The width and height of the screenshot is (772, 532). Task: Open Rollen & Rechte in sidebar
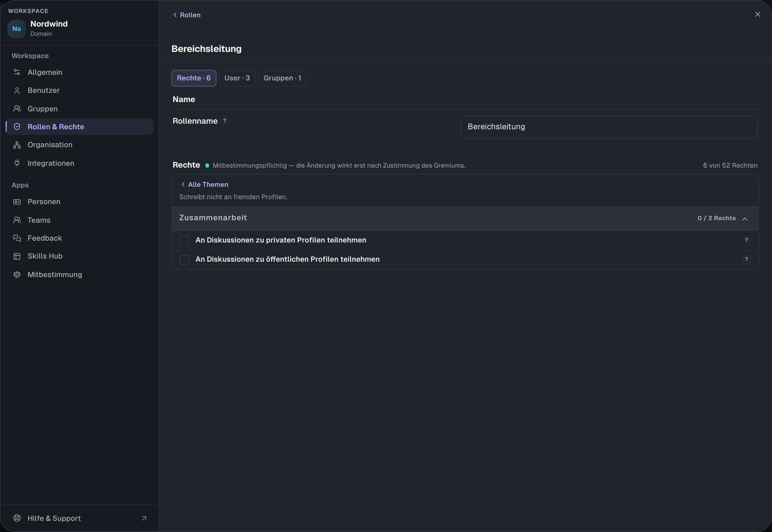pos(79,127)
